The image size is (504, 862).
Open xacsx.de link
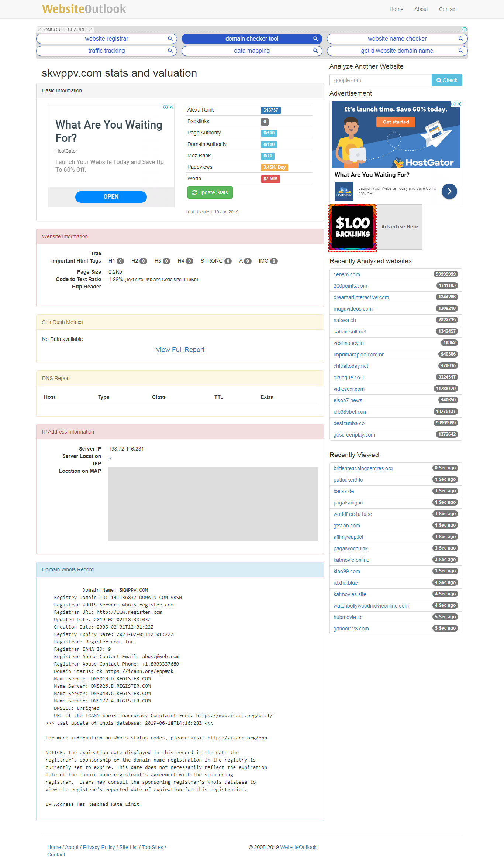tap(344, 491)
